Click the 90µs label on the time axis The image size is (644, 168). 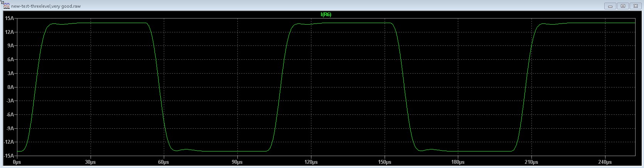(237, 162)
